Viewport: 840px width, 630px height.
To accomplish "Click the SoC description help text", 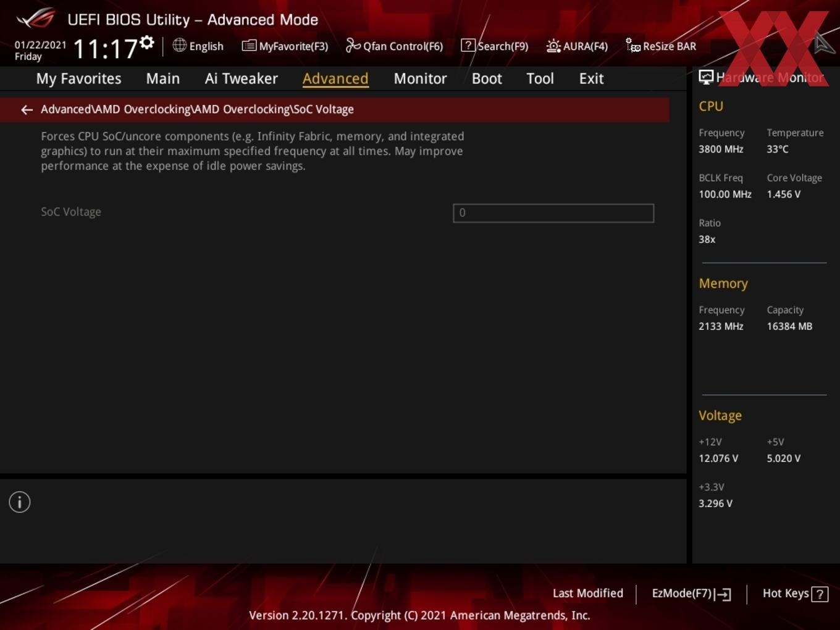I will coord(253,151).
